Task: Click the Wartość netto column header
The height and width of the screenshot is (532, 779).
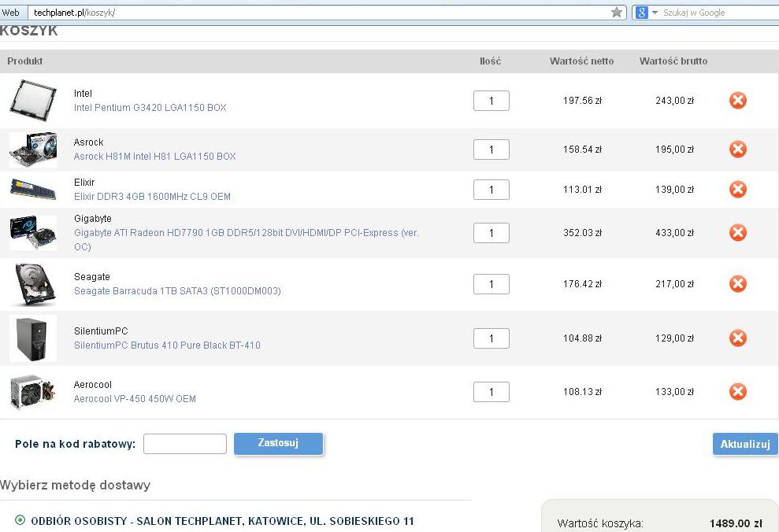Action: click(x=581, y=61)
